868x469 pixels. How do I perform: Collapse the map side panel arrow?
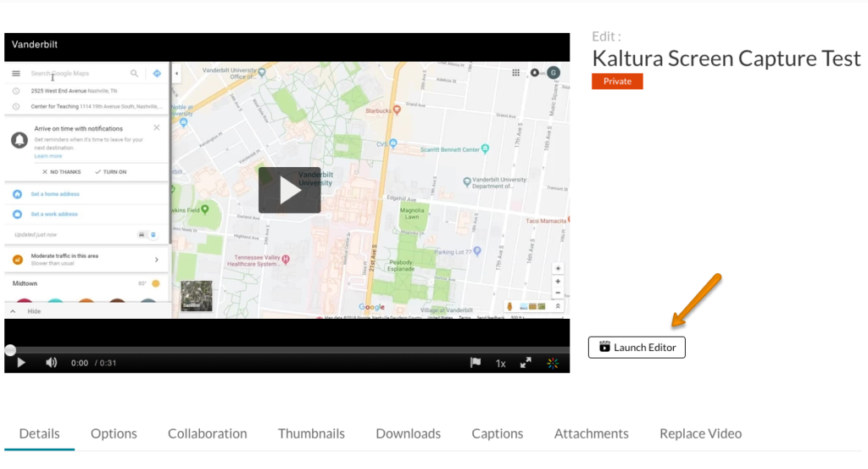tap(176, 73)
